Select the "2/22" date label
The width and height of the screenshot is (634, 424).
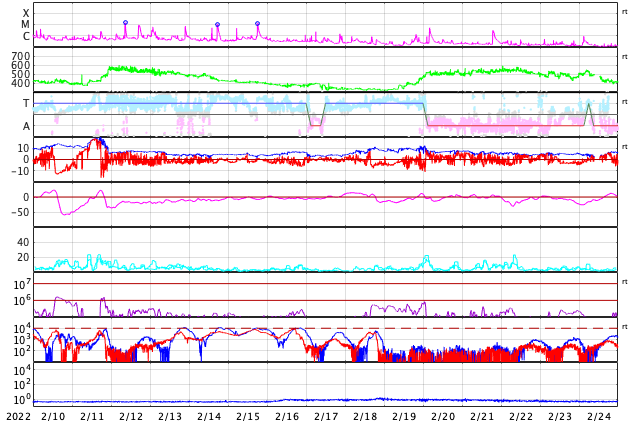(521, 416)
